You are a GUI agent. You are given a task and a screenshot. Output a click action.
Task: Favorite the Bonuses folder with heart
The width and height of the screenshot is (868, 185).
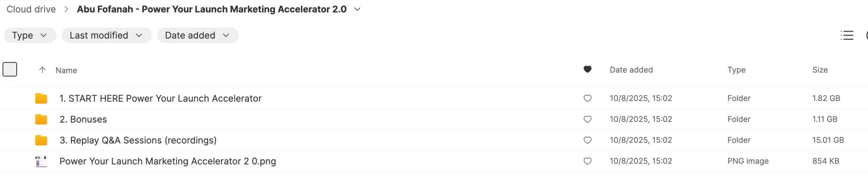pyautogui.click(x=587, y=119)
